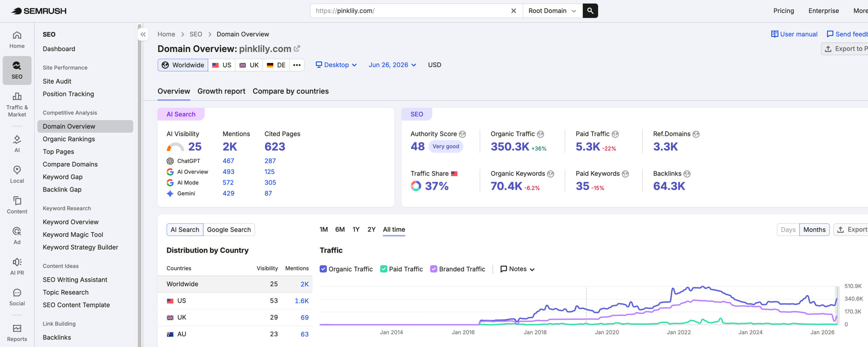Image resolution: width=868 pixels, height=347 pixels.
Task: Open Organic Rankings in sidebar
Action: [x=69, y=139]
